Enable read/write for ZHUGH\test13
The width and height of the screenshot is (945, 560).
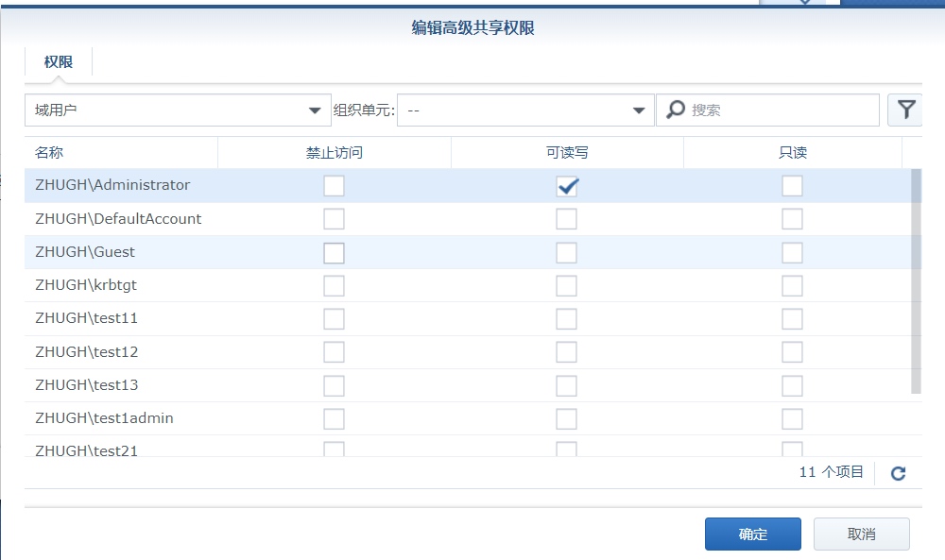566,386
